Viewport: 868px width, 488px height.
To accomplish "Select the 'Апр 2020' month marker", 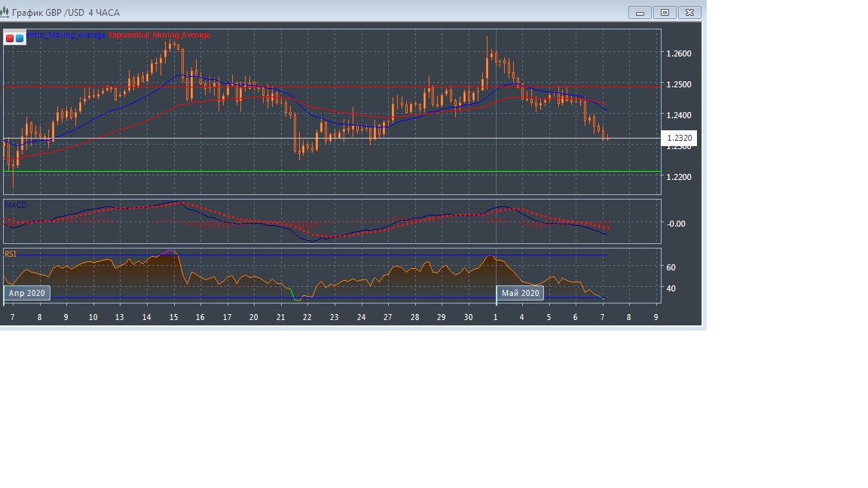I will pos(27,293).
